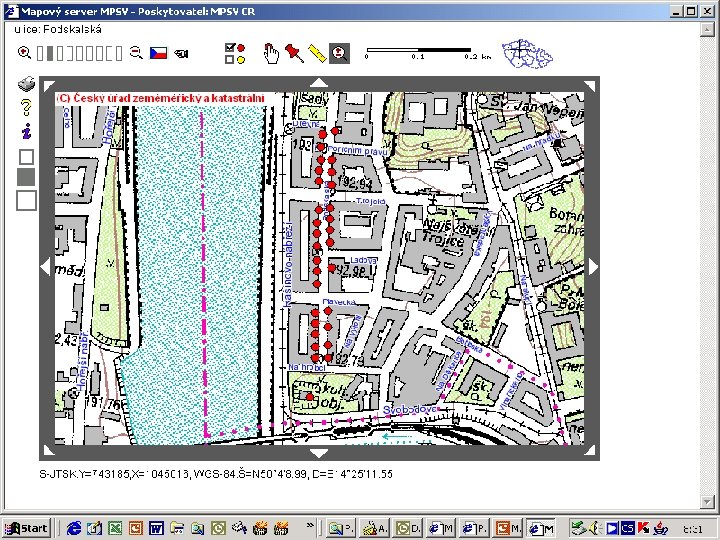Click the blue info icon
Screen dimensions: 720x540
tap(27, 131)
